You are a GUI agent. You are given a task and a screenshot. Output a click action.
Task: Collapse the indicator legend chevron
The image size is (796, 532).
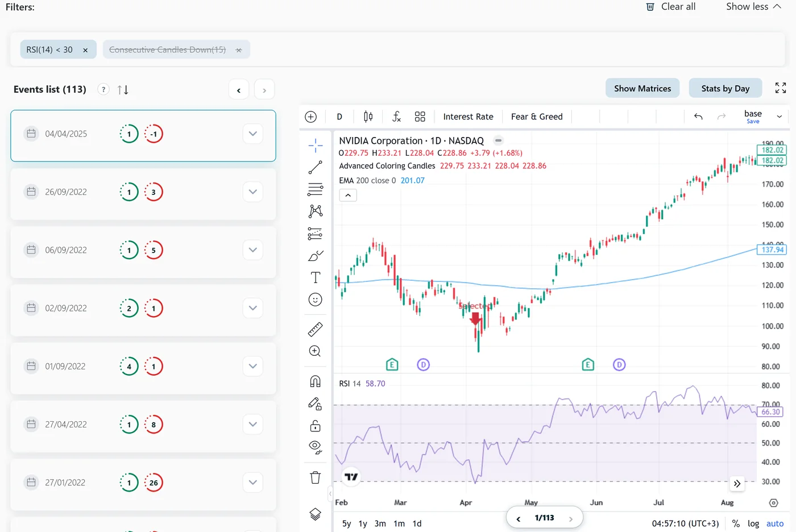click(348, 195)
